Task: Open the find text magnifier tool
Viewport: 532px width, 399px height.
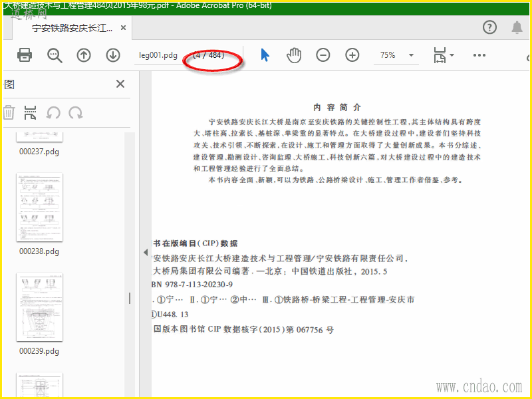Action: [55, 55]
